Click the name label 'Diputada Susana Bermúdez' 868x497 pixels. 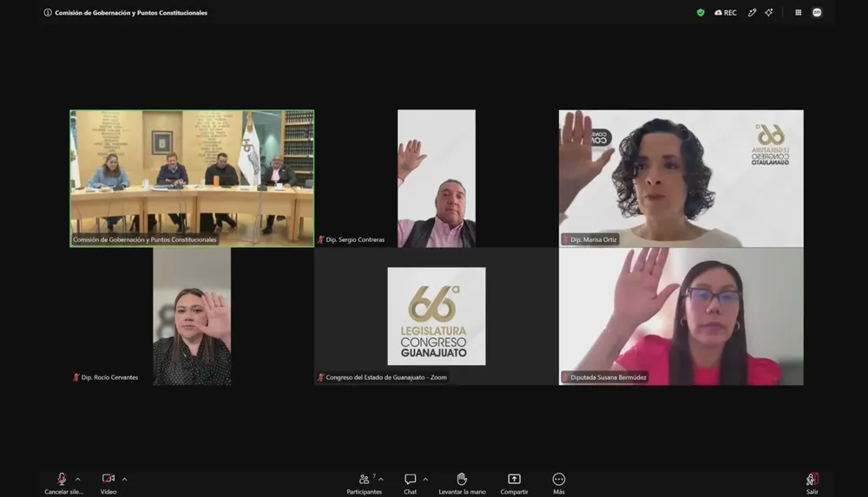(608, 377)
